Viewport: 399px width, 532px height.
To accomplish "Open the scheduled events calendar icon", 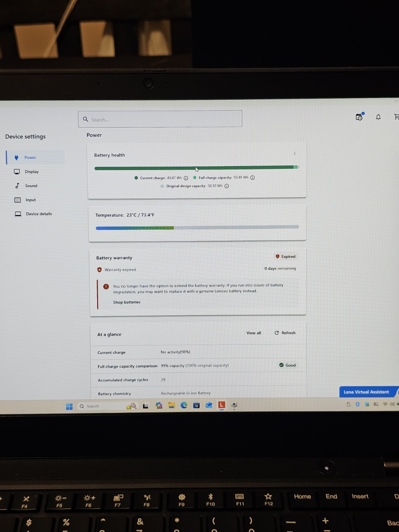I will click(359, 116).
